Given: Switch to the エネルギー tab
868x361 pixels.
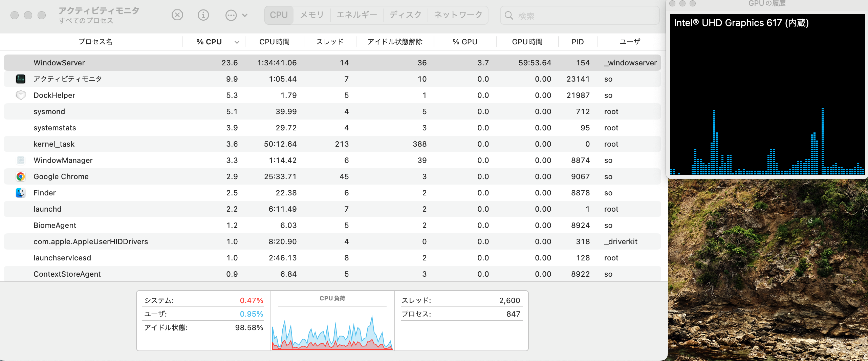Looking at the screenshot, I should click(x=356, y=15).
